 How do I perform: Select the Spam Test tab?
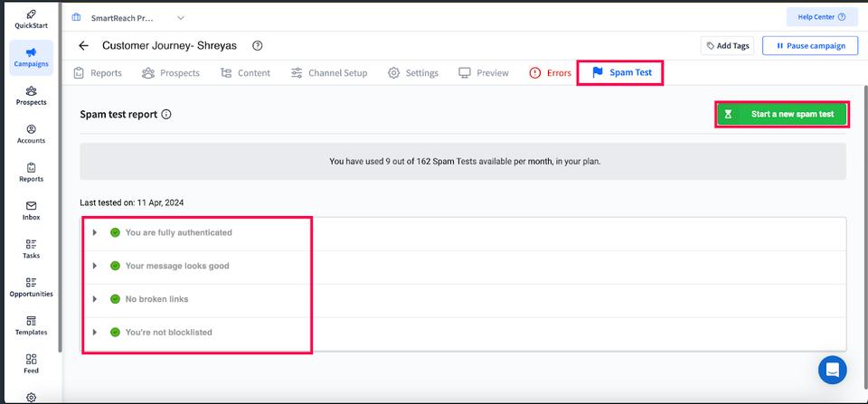(x=622, y=72)
